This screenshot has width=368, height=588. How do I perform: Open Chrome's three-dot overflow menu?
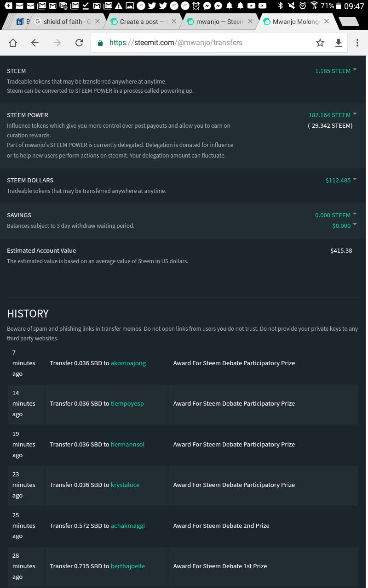357,43
